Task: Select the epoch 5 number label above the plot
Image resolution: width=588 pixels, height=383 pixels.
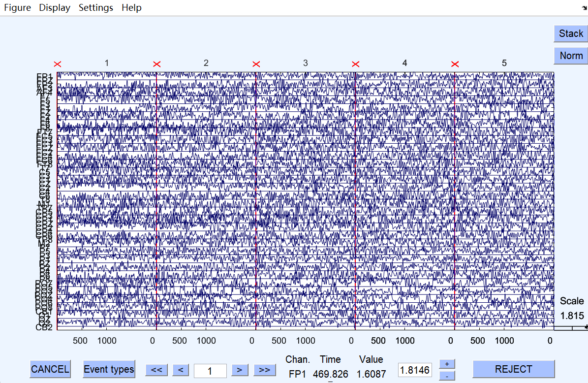Action: [x=504, y=63]
